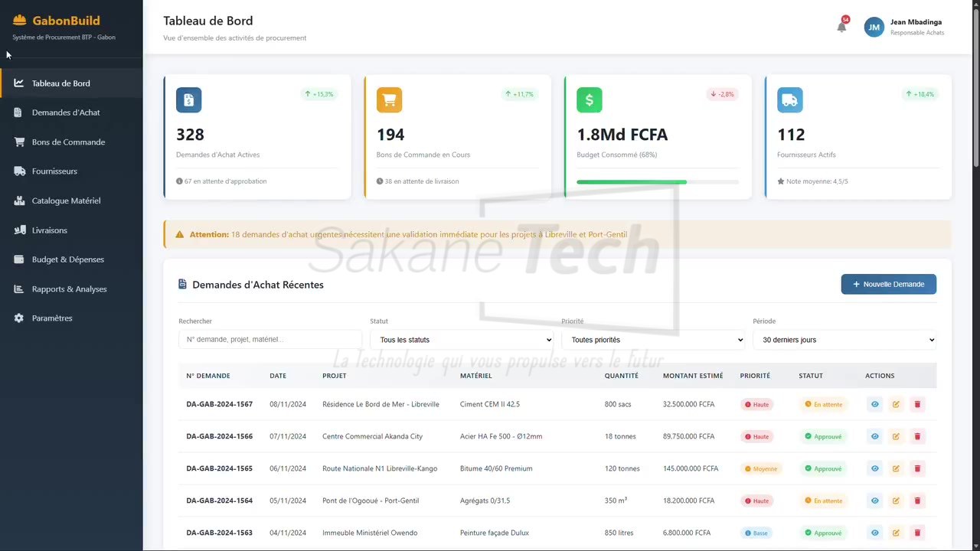Click the document icon beside Demandes d'Achat Récentes

(182, 284)
